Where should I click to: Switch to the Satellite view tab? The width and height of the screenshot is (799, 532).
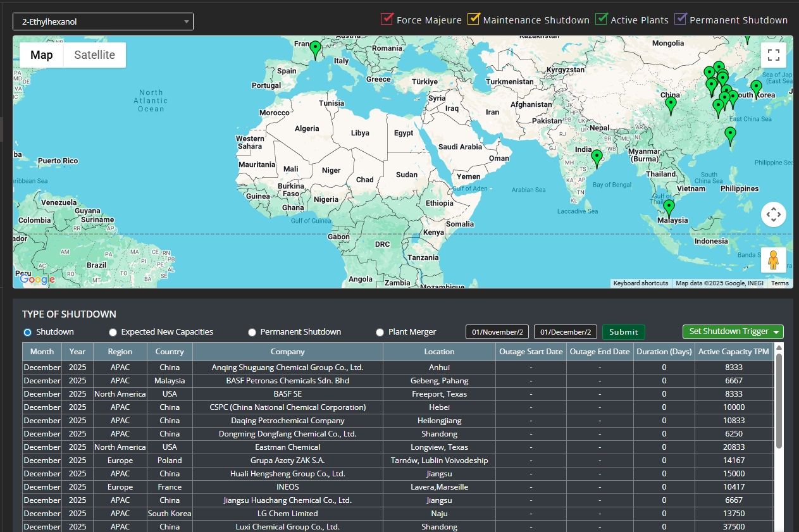tap(95, 55)
